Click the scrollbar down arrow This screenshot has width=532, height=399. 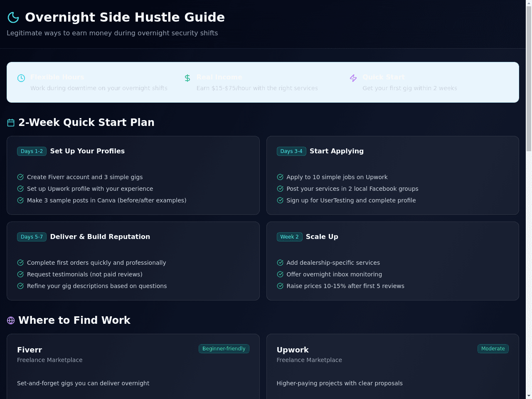click(529, 396)
